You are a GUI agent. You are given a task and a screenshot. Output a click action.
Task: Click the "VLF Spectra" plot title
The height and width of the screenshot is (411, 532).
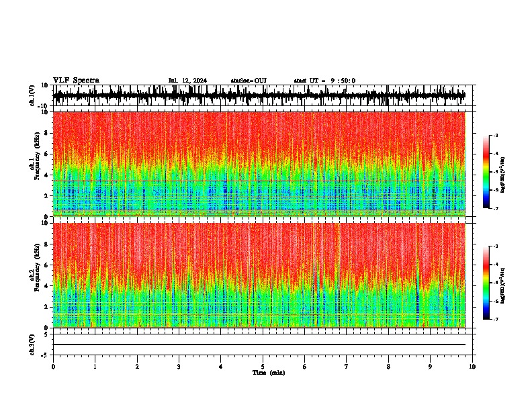[x=76, y=81]
